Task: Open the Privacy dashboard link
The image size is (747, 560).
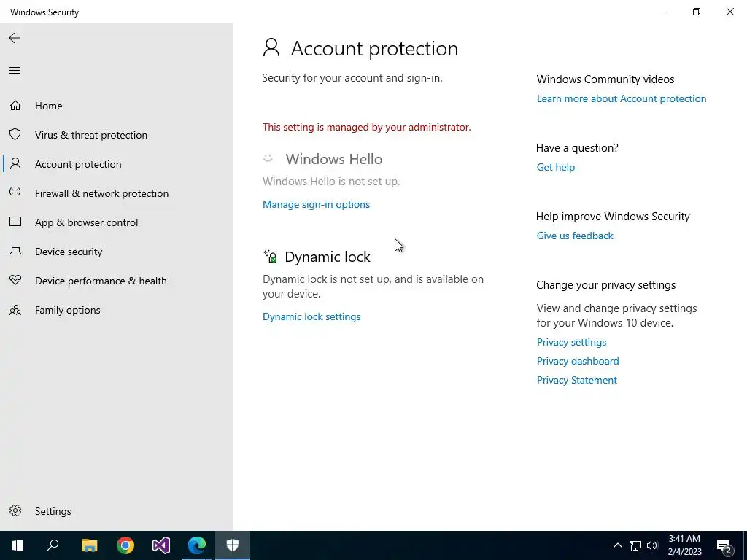Action: 578,361
